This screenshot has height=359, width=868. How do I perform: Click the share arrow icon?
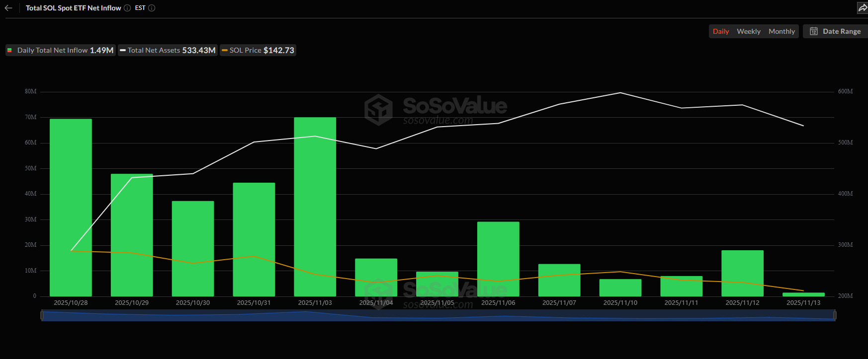[x=863, y=8]
